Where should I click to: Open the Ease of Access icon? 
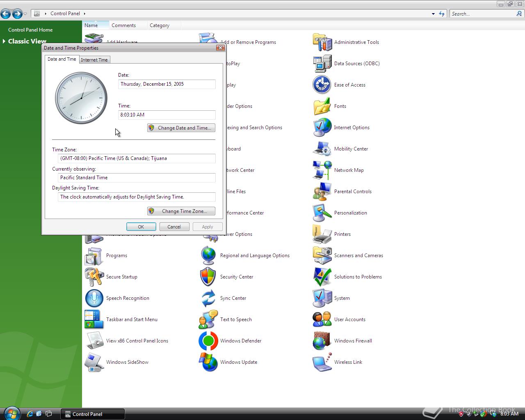pyautogui.click(x=322, y=84)
